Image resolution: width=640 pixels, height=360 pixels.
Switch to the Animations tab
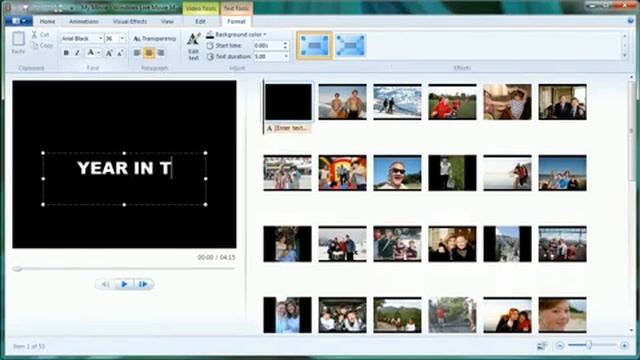point(83,21)
